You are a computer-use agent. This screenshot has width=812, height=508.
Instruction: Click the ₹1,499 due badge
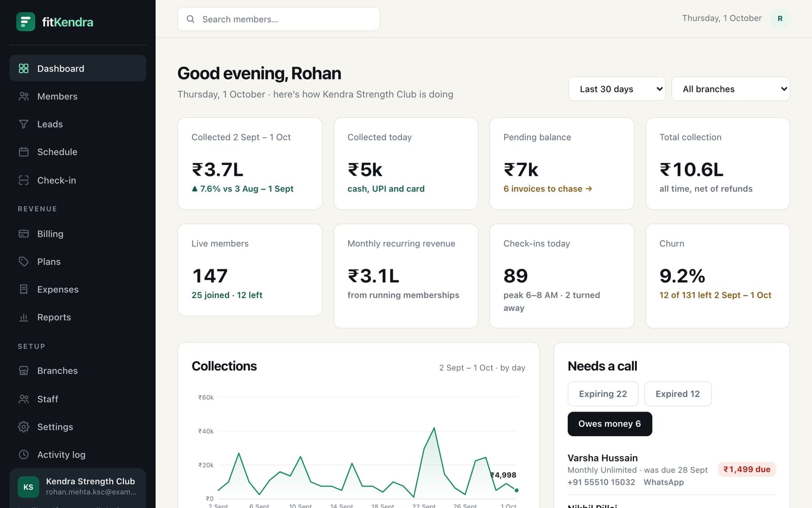point(747,469)
